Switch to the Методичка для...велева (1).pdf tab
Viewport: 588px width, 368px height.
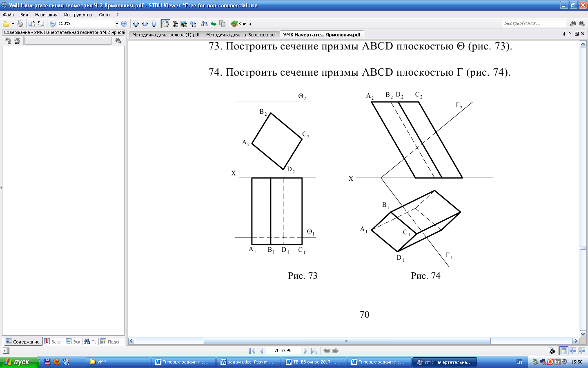pyautogui.click(x=165, y=35)
